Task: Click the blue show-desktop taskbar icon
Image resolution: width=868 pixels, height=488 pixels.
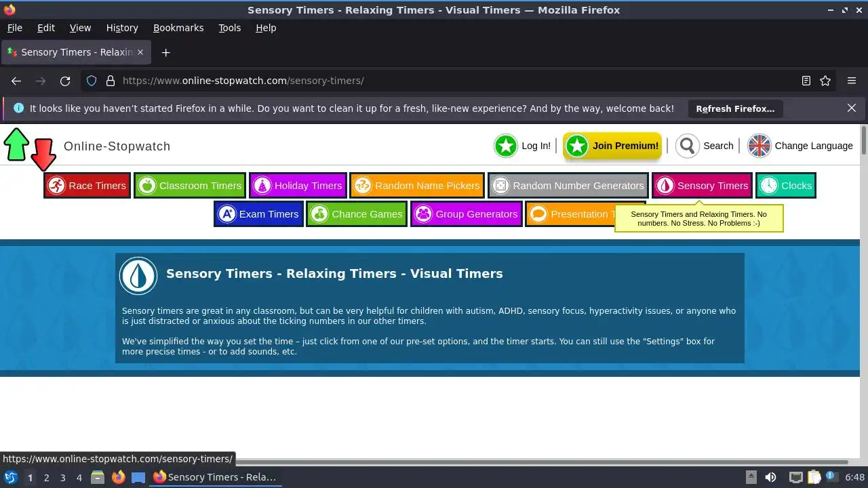Action: 138,477
